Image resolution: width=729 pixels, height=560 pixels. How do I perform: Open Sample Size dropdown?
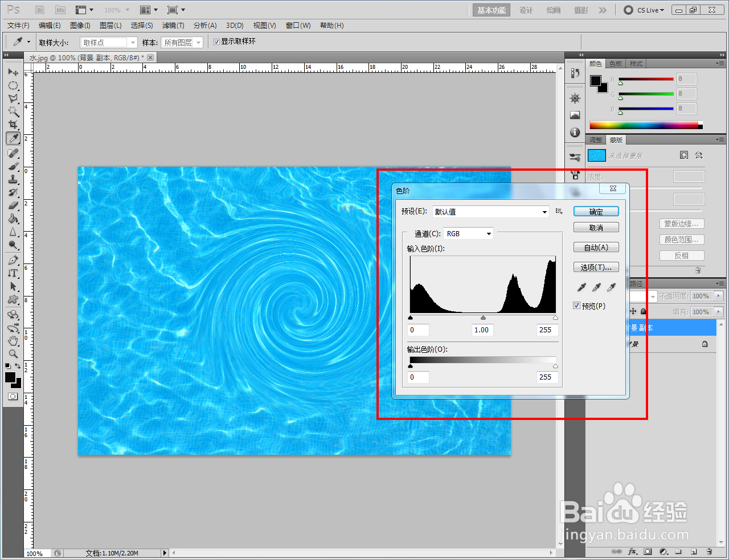tap(109, 43)
